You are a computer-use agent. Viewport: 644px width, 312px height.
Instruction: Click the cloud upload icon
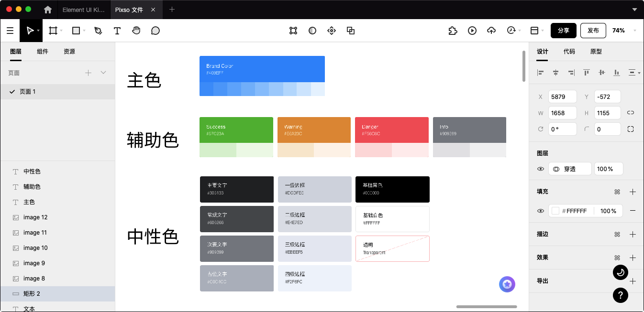coord(491,31)
